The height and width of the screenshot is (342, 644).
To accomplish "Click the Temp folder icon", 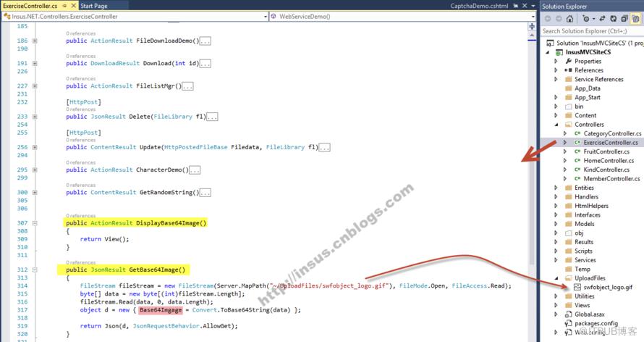I will (x=569, y=270).
